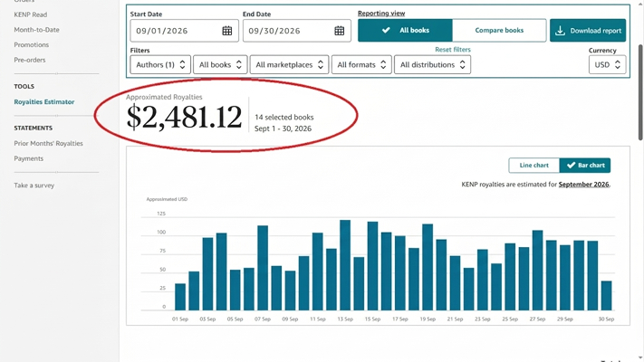
Task: Open the All distributions dropdown
Action: tap(432, 64)
